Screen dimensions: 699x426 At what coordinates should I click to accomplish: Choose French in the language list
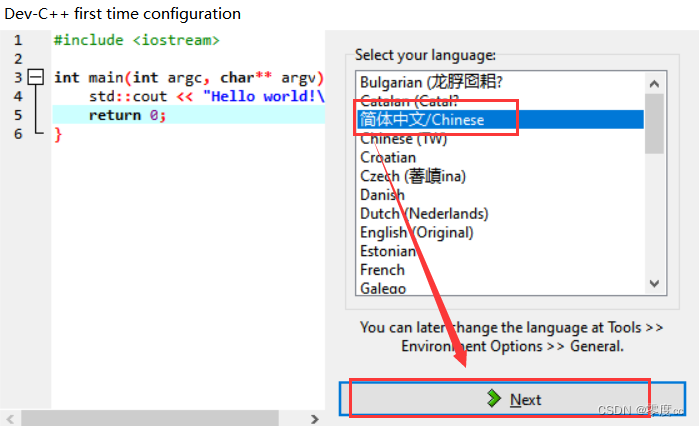500,270
